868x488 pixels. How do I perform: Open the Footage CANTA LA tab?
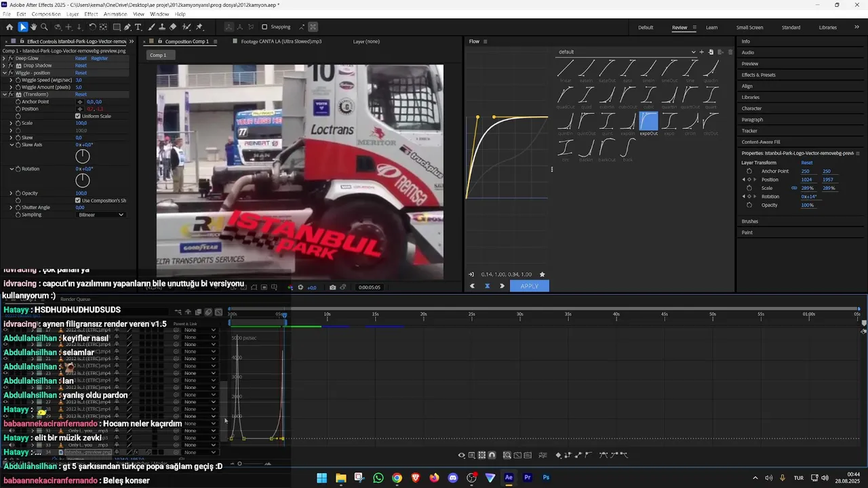pos(281,41)
